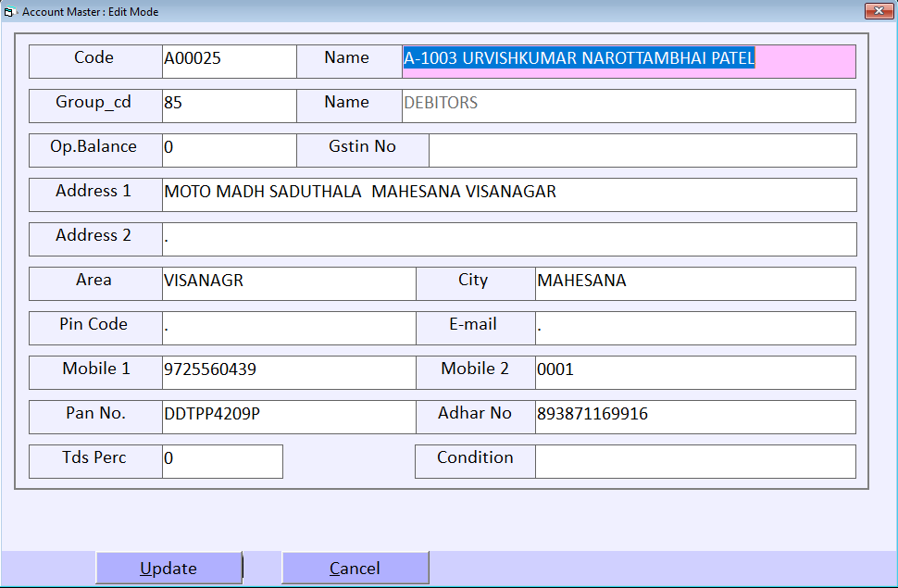Click the Mobile 2 field showing 0001
The image size is (898, 588).
[x=695, y=372]
